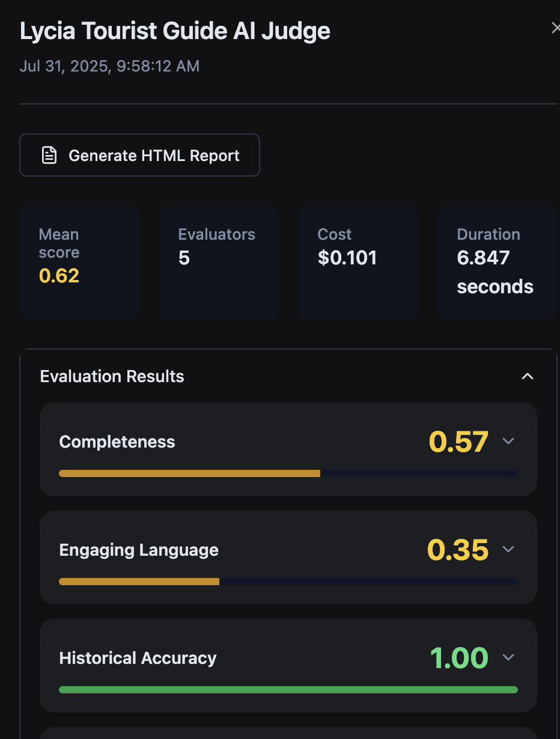Expand the Engaging Language chevron

pos(508,550)
